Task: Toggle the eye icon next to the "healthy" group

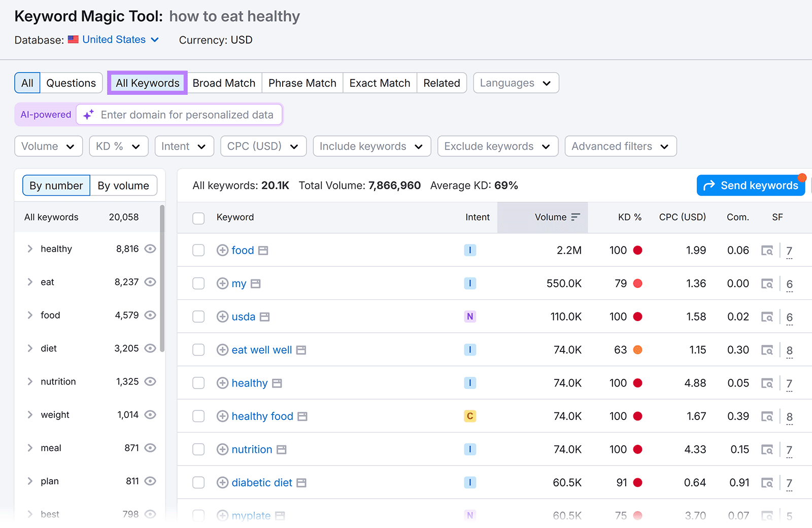Action: click(150, 249)
